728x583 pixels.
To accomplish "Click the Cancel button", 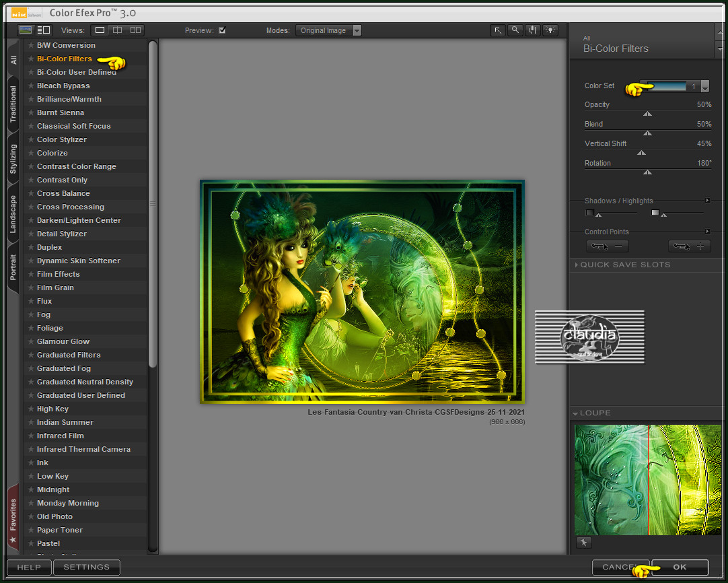I will click(x=620, y=568).
